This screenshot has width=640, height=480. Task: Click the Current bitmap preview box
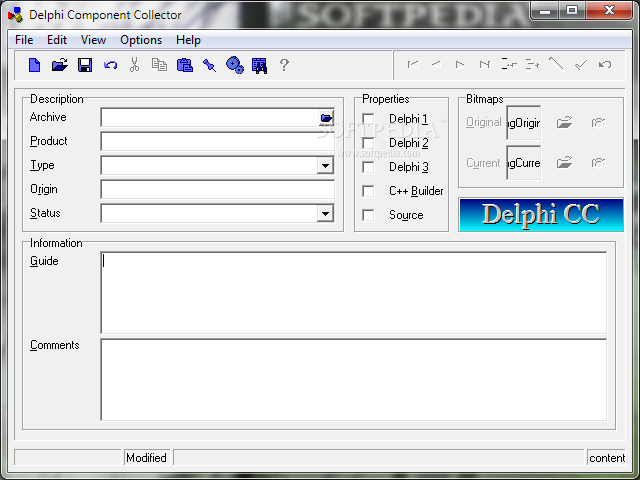524,163
